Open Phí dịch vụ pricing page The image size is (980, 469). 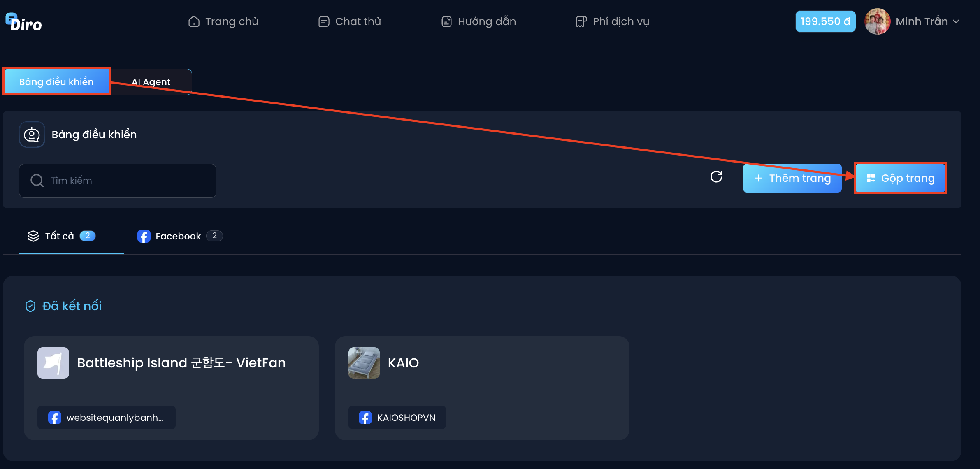coord(612,21)
